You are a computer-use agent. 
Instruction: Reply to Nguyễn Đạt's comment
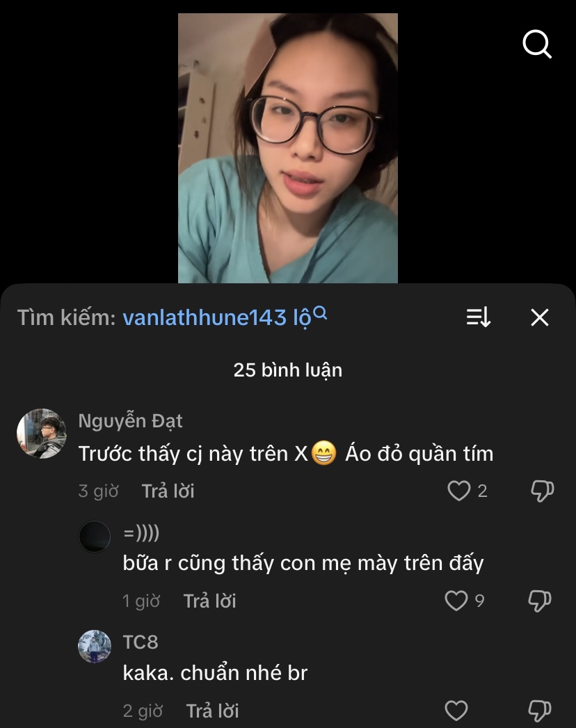click(168, 491)
